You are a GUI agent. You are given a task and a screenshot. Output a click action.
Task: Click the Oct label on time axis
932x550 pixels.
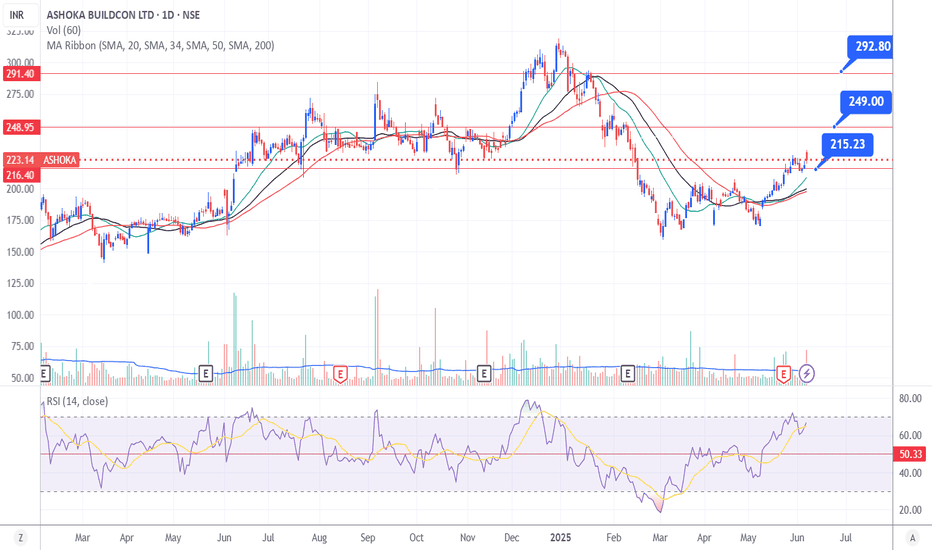417,538
